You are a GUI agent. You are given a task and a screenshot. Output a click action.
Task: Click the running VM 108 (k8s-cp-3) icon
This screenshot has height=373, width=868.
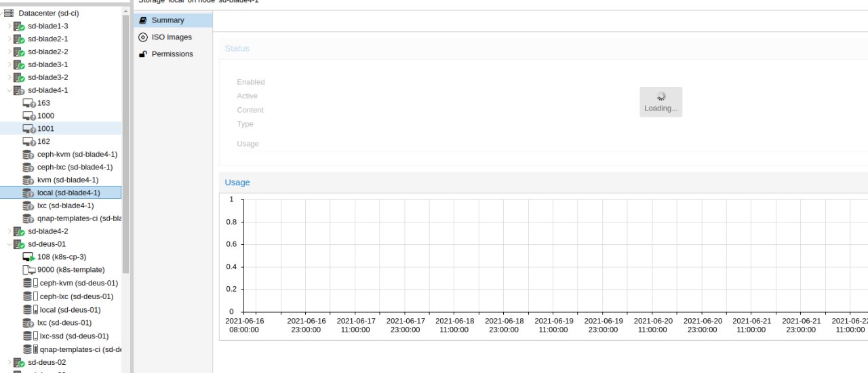coord(28,257)
